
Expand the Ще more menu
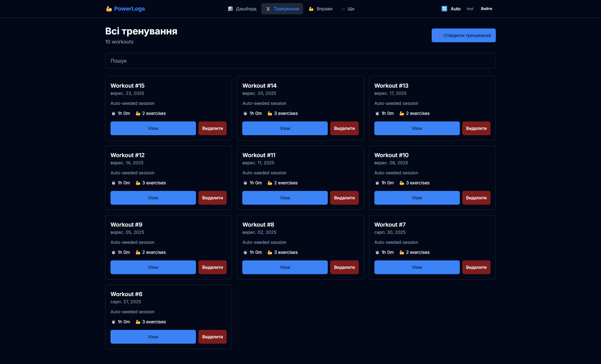point(348,9)
